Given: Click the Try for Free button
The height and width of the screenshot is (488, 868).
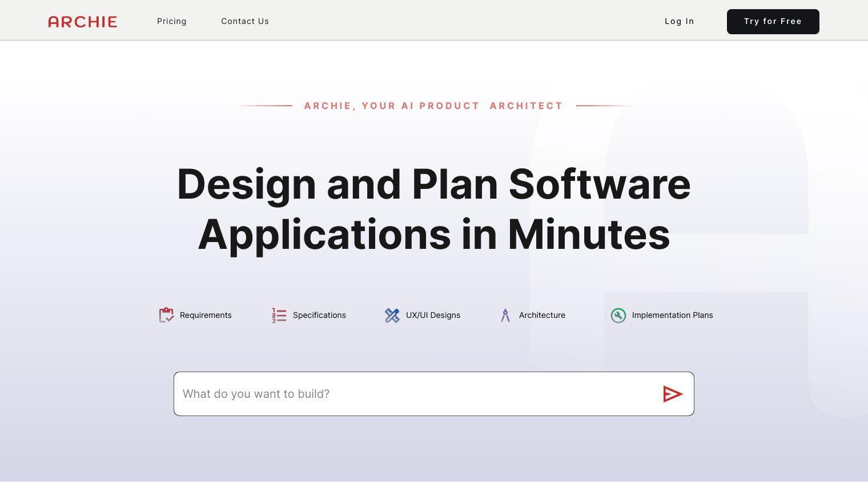Looking at the screenshot, I should pos(773,22).
